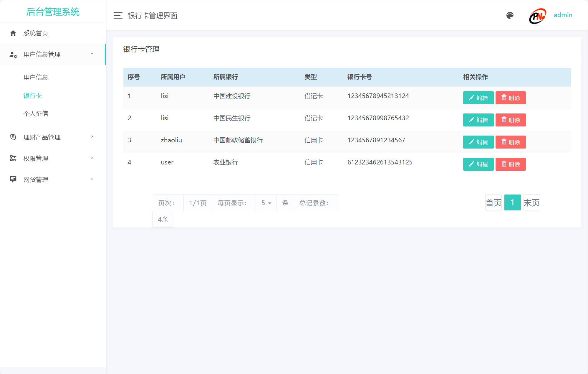The height and width of the screenshot is (374, 588).
Task: Open the per-page count dropdown showing 5
Action: tap(266, 203)
